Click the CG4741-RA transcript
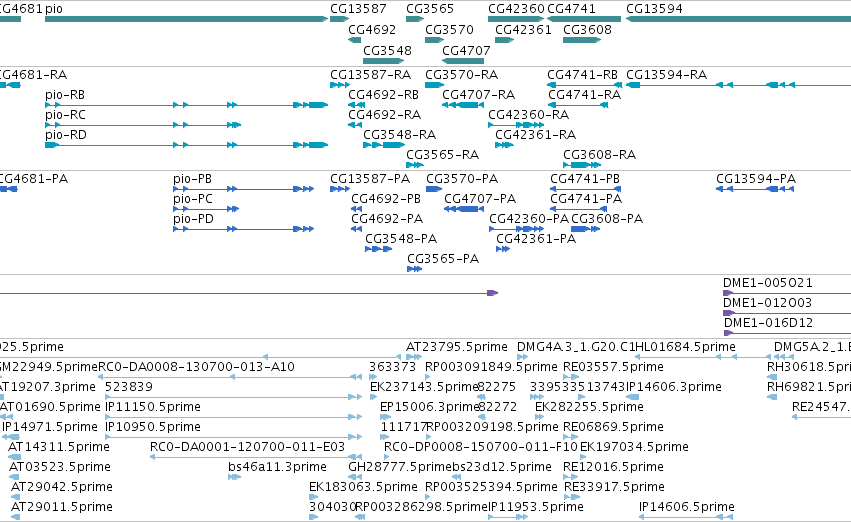851x522 pixels. coord(578,105)
